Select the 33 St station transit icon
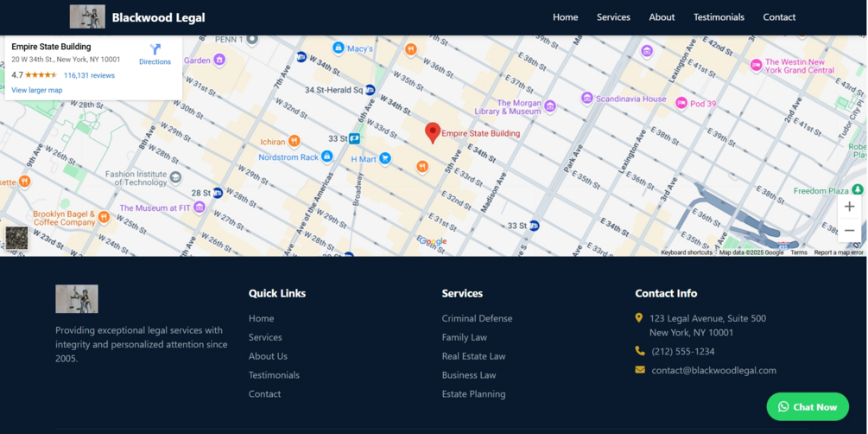The width and height of the screenshot is (868, 434). pyautogui.click(x=354, y=138)
